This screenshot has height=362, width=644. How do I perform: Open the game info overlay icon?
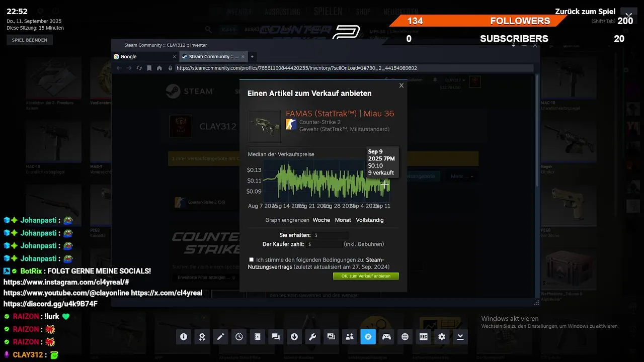point(184,337)
